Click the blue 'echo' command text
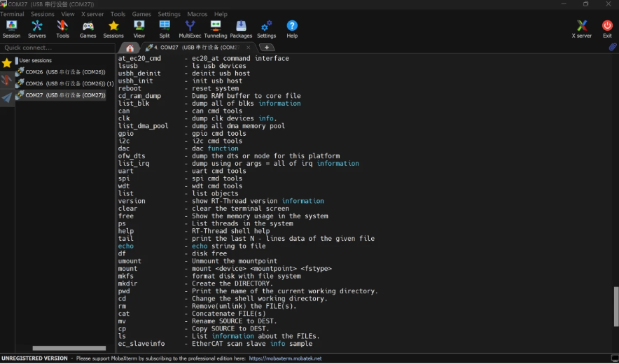 pyautogui.click(x=126, y=246)
